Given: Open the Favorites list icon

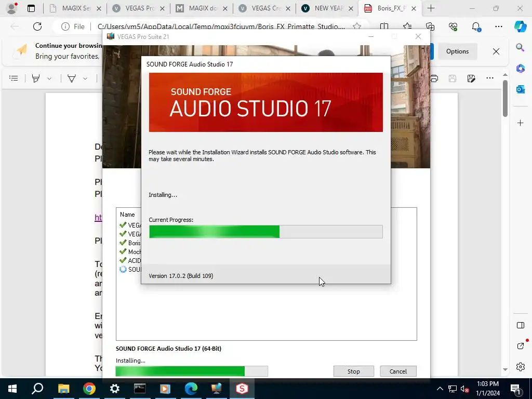Looking at the screenshot, I should 407,26.
